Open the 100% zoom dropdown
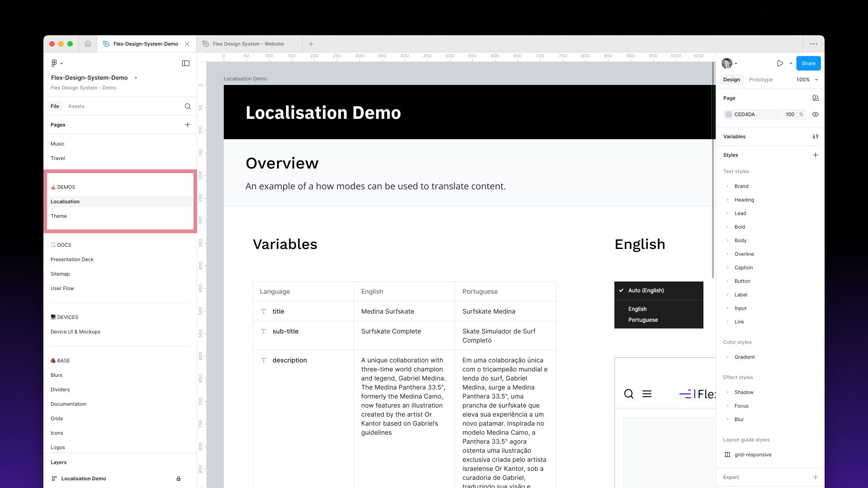 [x=807, y=80]
